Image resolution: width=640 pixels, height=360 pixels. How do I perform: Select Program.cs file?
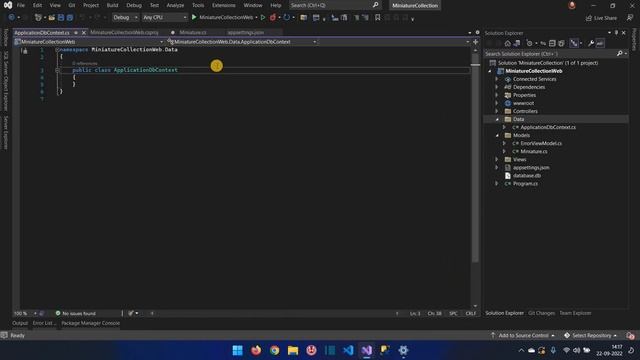[525, 184]
